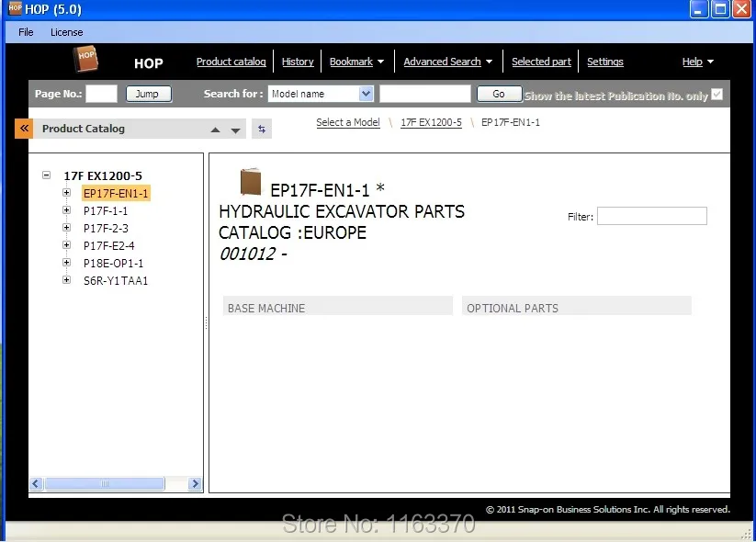The image size is (756, 542).
Task: Click the HOP book logo icon
Action: (85, 59)
